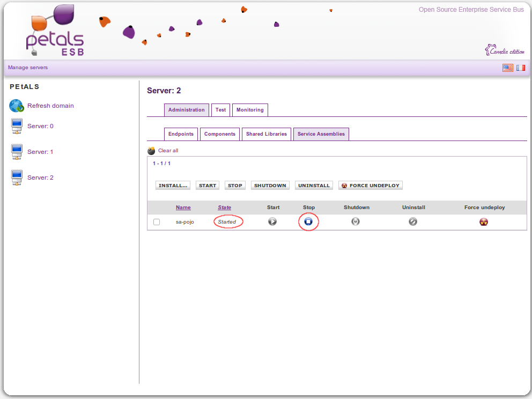Click the Force undeploy icon in sa-pojo row

484,222
